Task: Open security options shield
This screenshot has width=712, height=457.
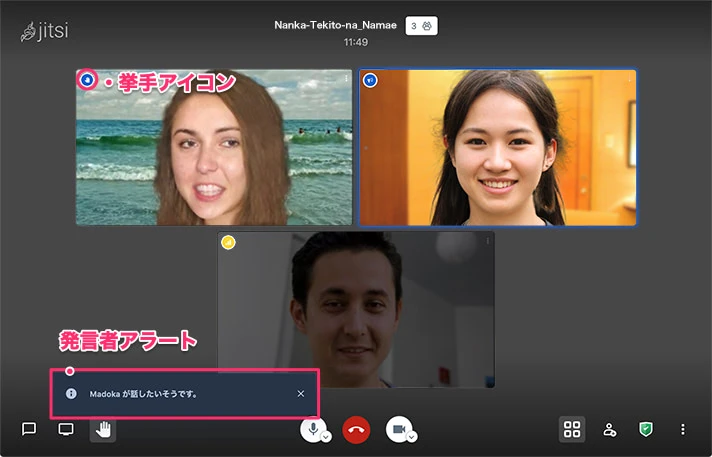Action: (646, 429)
